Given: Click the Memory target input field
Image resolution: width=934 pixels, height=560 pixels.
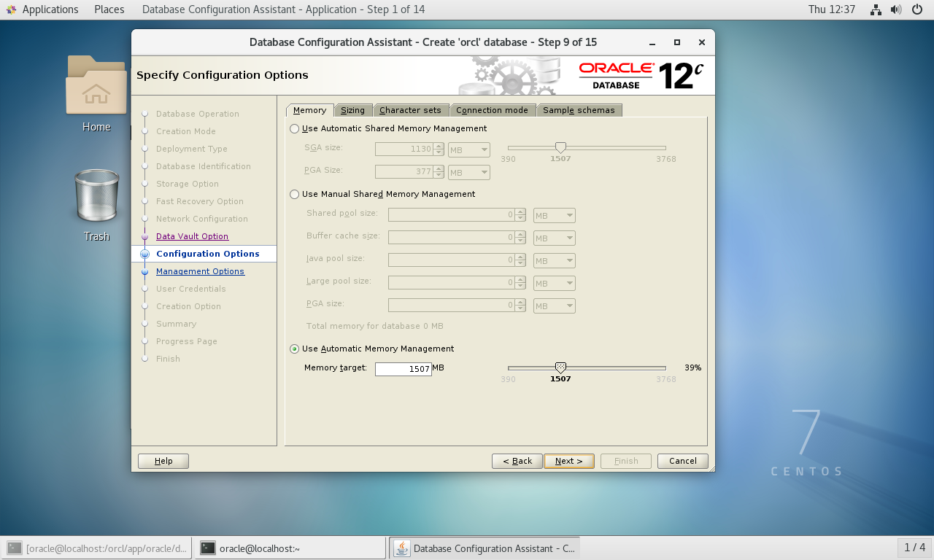Looking at the screenshot, I should pyautogui.click(x=403, y=369).
